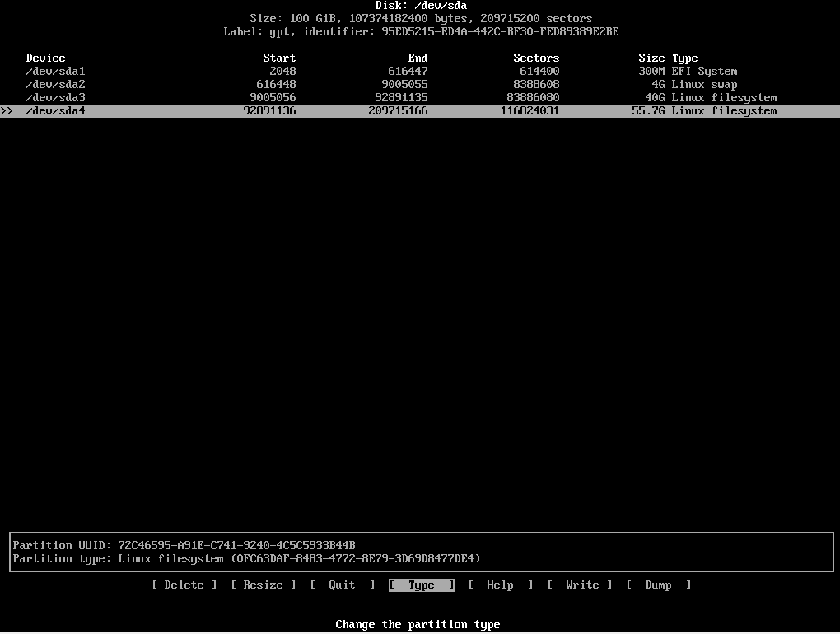Click the 'Disk: /dev/sda' title

coord(421,6)
